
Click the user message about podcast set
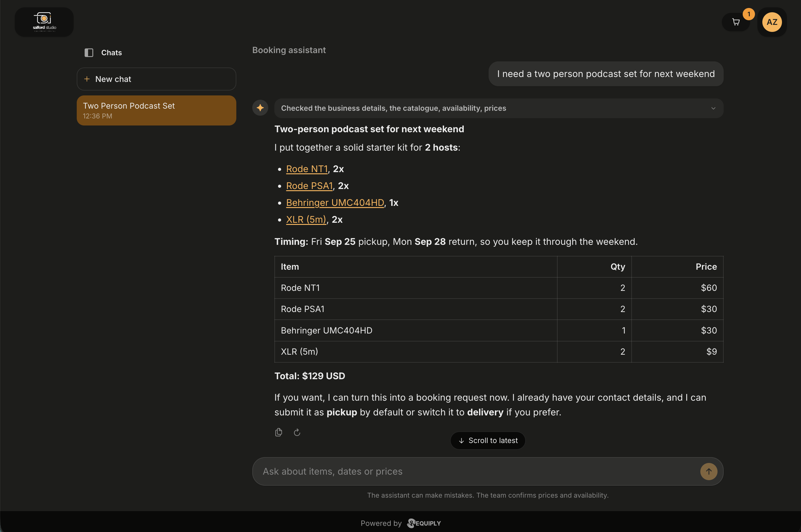click(x=606, y=74)
